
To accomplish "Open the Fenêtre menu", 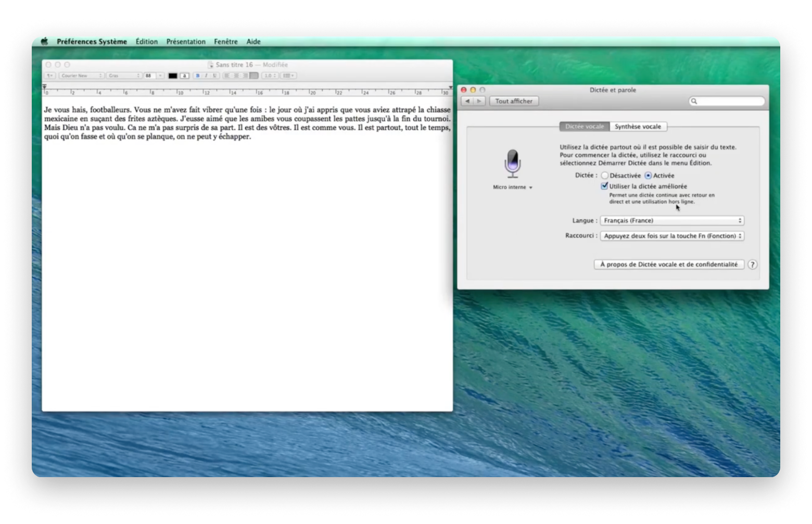I will pos(226,42).
